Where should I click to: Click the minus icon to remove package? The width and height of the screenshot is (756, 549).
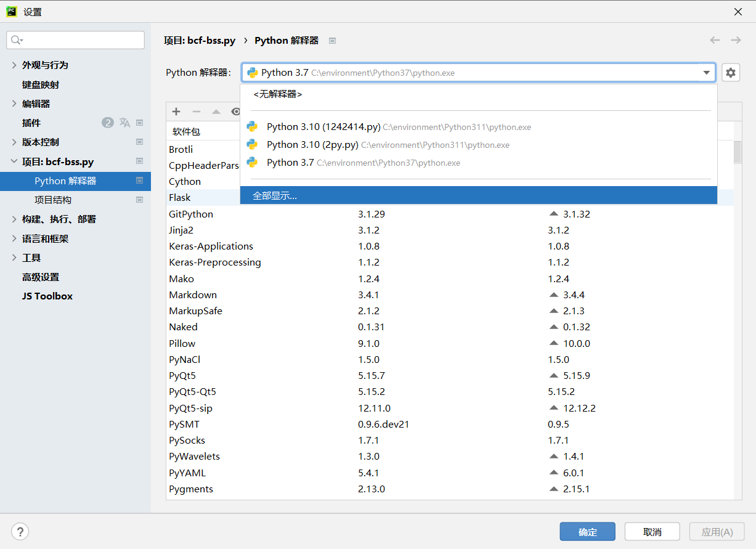[197, 112]
